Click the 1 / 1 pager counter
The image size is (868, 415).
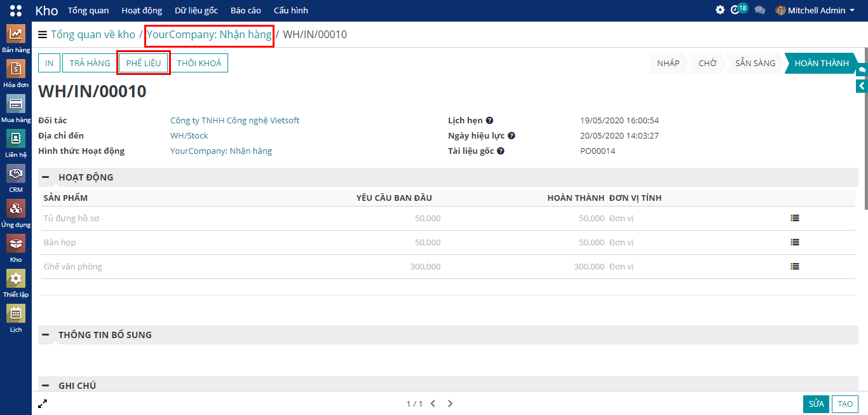pyautogui.click(x=414, y=404)
